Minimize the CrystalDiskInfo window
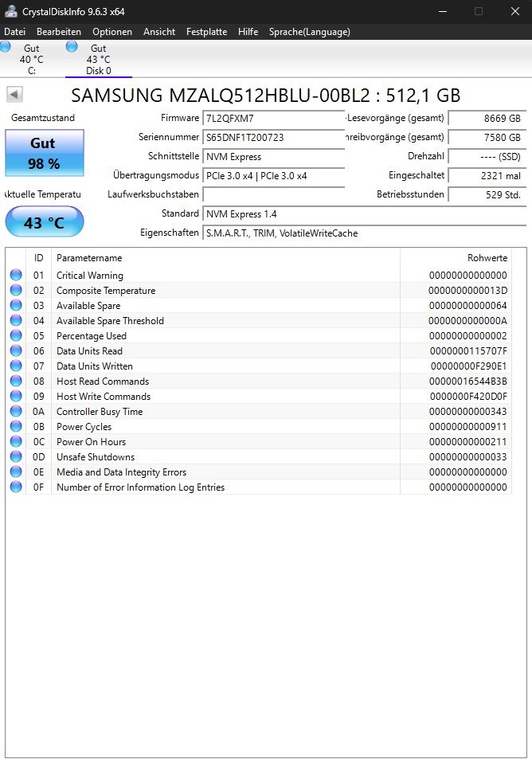 coord(443,11)
